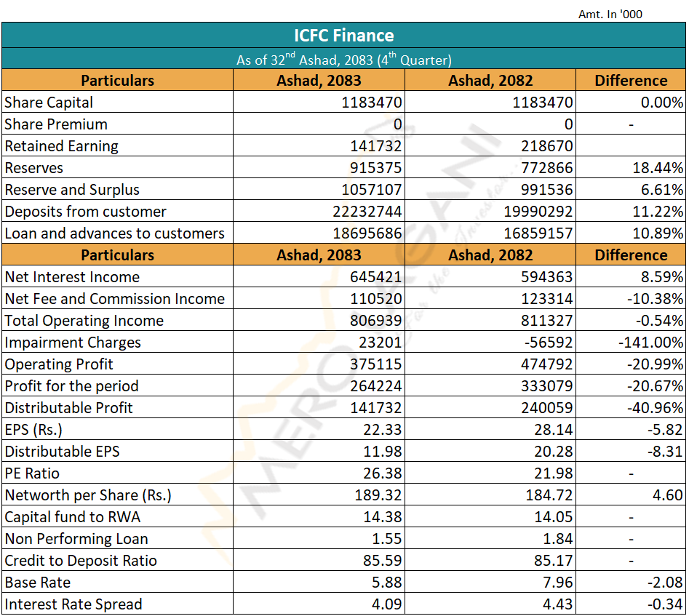Select Retained Earning value 141732

pos(375,146)
